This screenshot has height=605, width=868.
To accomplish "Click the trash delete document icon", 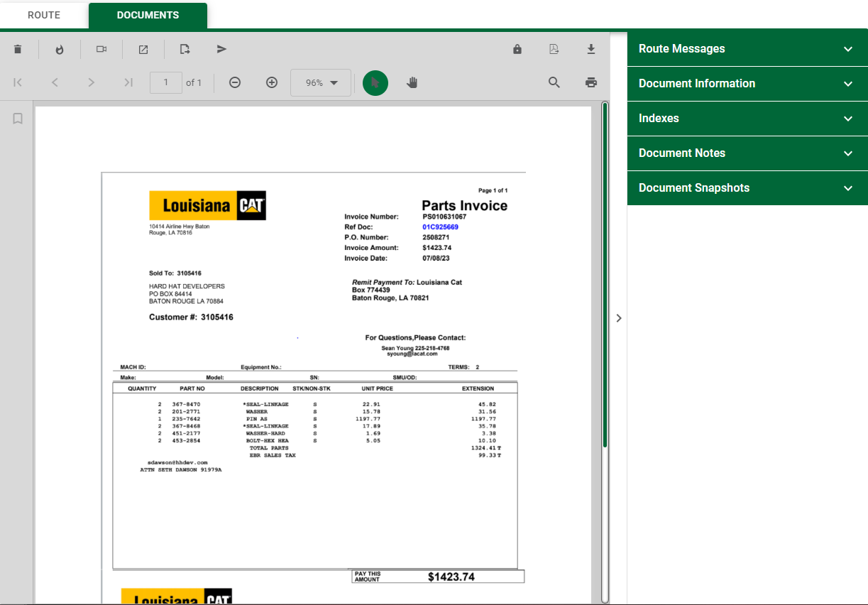I will (18, 49).
